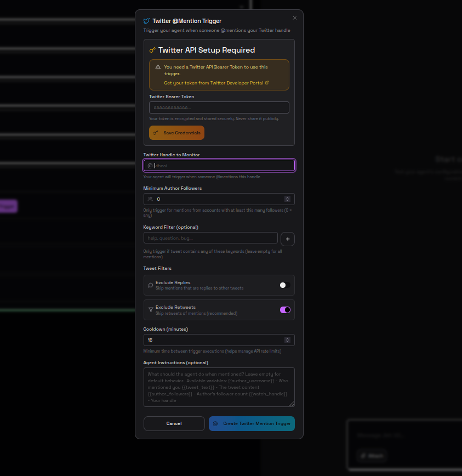The image size is (462, 476).
Task: Click the @ symbol in handle field
Action: (150, 166)
